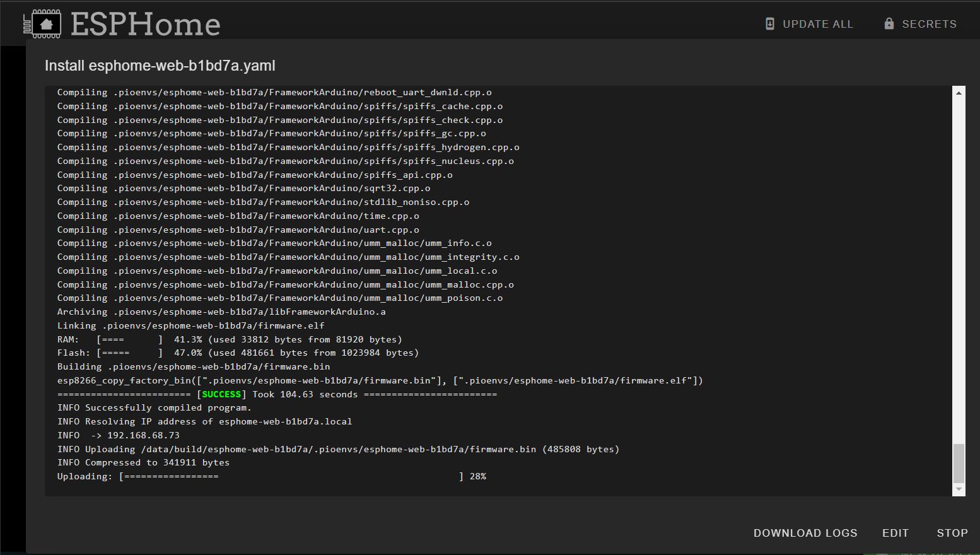The width and height of the screenshot is (980, 555).
Task: Click 'INFO Successfully compiled program.' line
Action: point(155,408)
